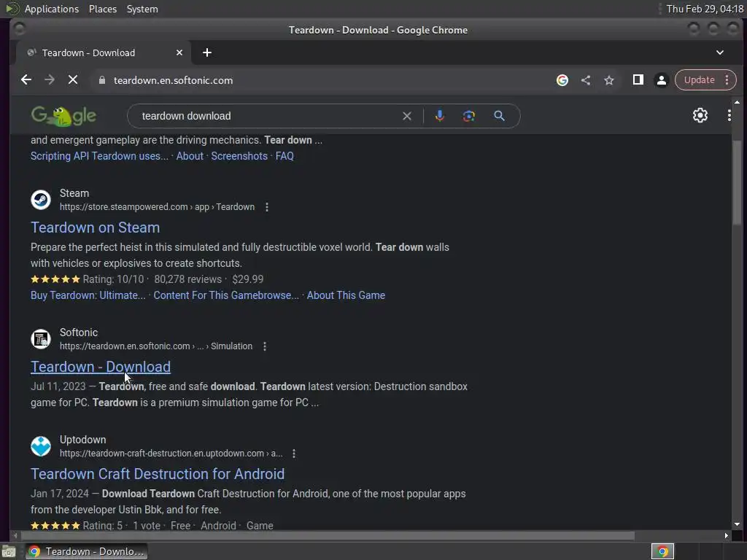Click the Steam result favicon

[x=41, y=200]
